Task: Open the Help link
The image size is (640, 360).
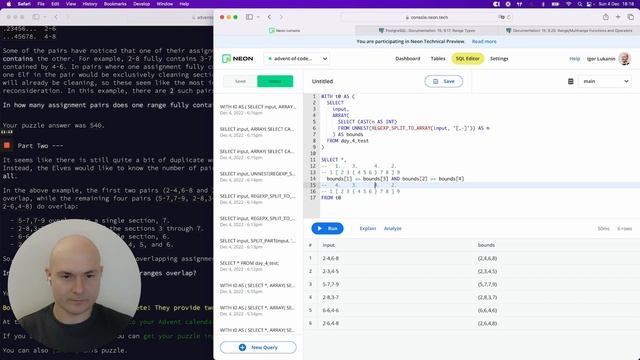Action: pos(574,59)
